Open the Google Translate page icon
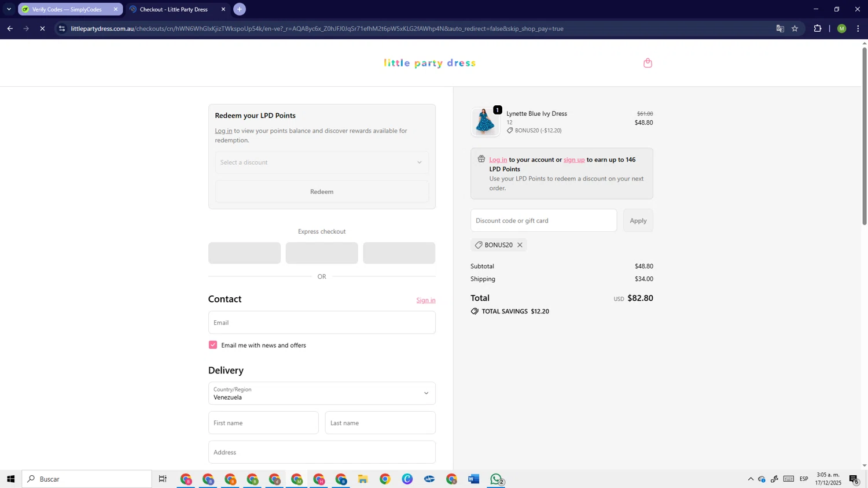Screen dimensions: 868x488 click(x=780, y=28)
